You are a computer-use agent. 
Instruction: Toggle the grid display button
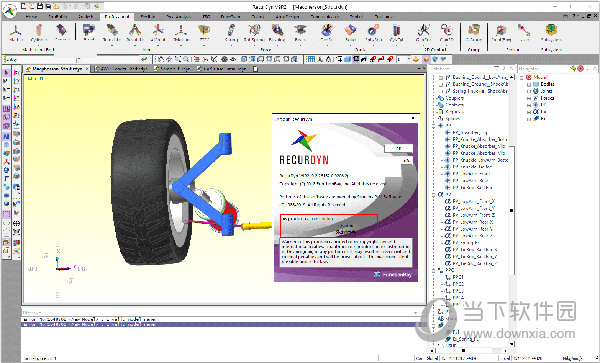311,59
